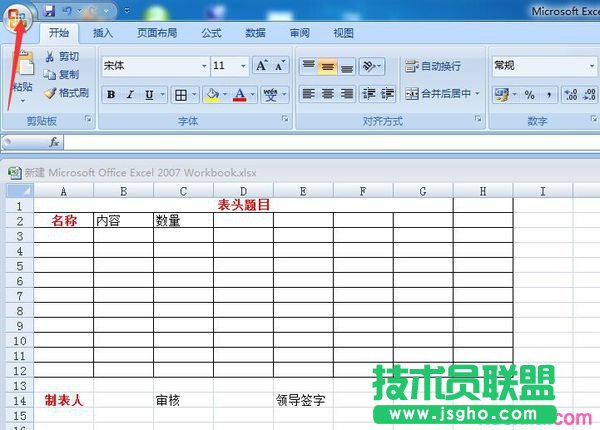Apply yellow fill color

coord(213,95)
